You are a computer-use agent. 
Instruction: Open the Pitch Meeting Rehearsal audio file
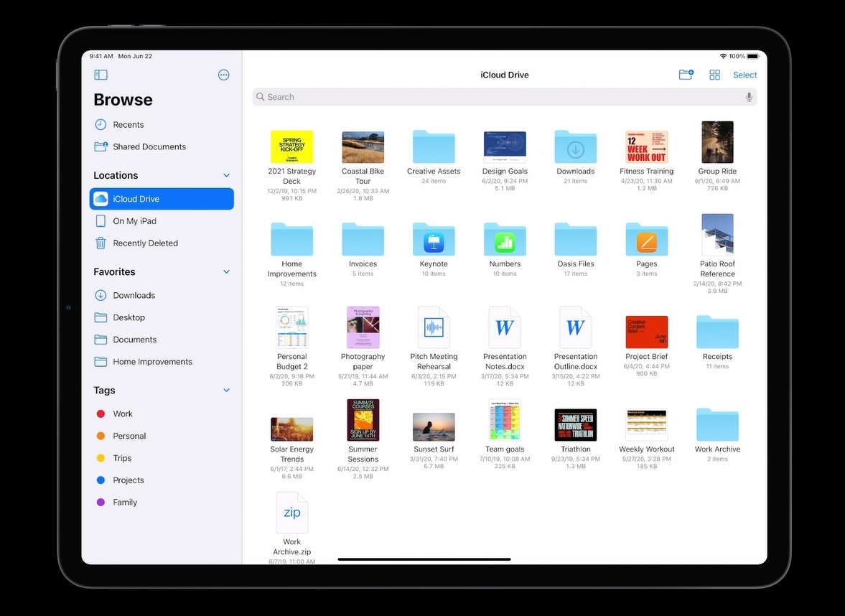point(434,328)
